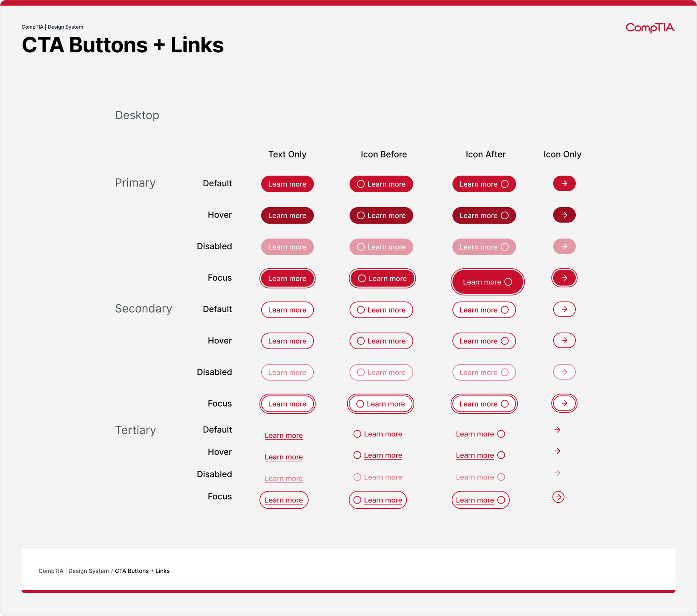
Task: Click Primary Hover icon-before Learn more button
Action: (381, 216)
